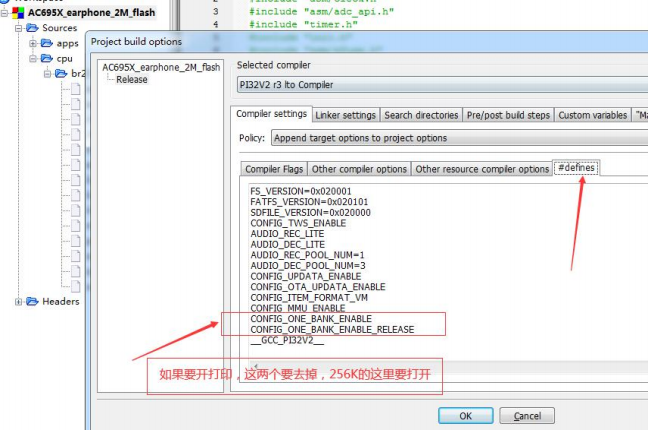The width and height of the screenshot is (648, 430).
Task: Click the CONFIG_UPDATA_ENABLE define line
Action: 305,276
